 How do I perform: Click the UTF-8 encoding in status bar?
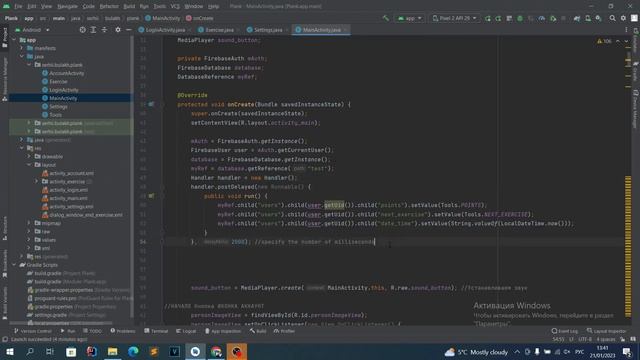point(584,339)
